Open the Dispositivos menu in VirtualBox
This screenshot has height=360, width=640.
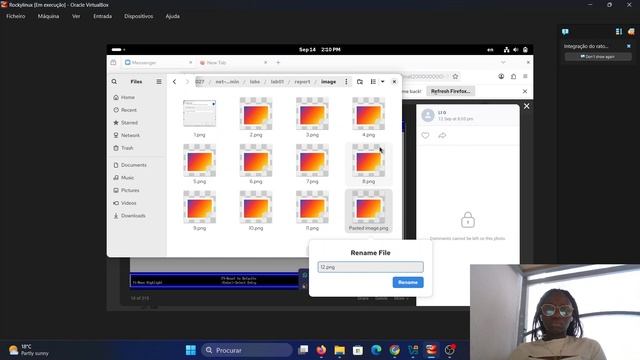pos(139,16)
